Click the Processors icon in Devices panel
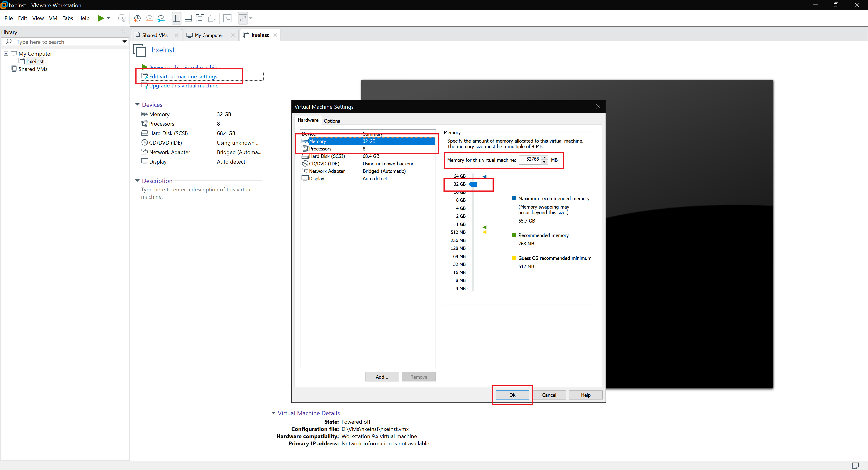 [x=145, y=123]
